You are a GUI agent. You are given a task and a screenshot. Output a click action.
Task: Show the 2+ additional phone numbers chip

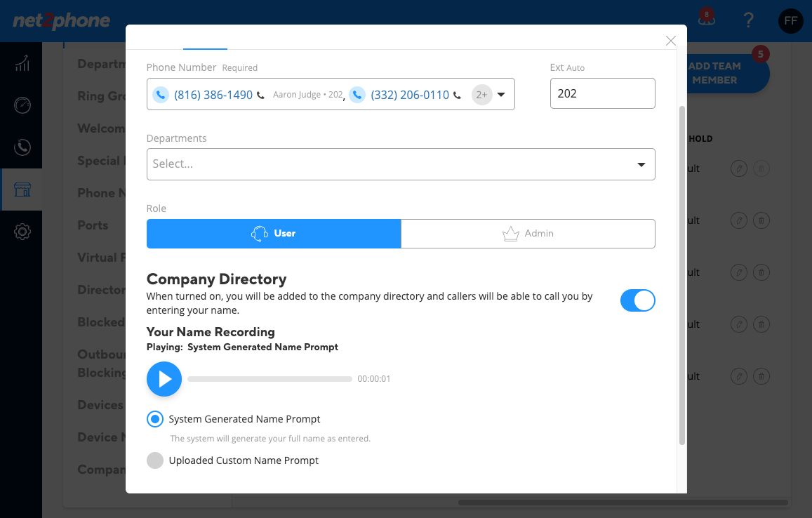[481, 95]
